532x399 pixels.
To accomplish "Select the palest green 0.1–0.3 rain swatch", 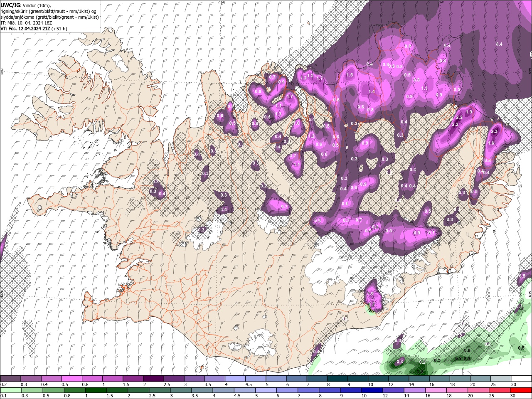I will click(10, 390).
